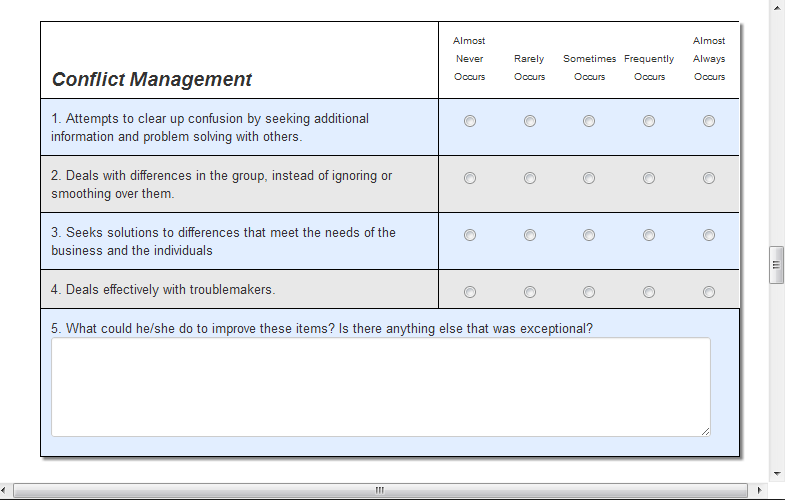This screenshot has height=500, width=785.
Task: Select 'Rarely Occurs' for question 1
Action: (x=530, y=121)
